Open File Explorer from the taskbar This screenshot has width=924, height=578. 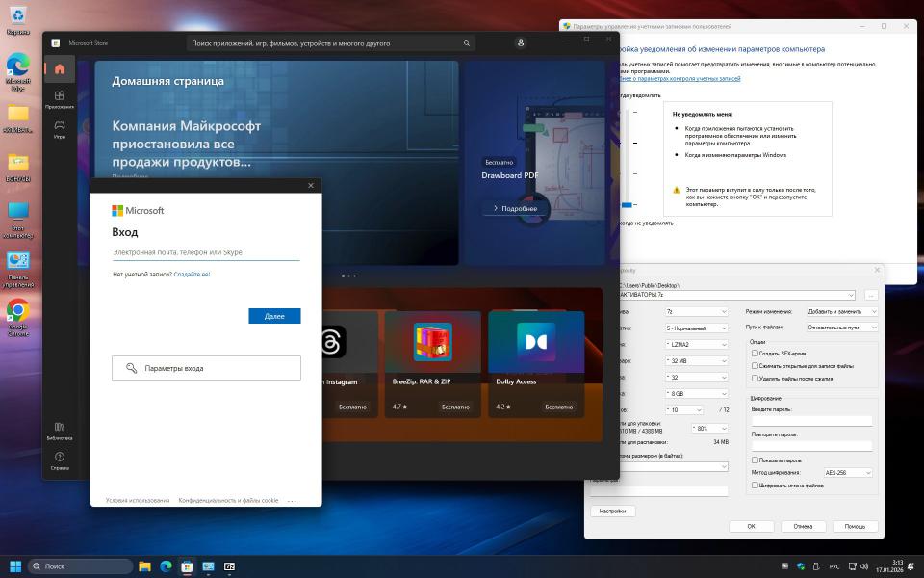(144, 566)
